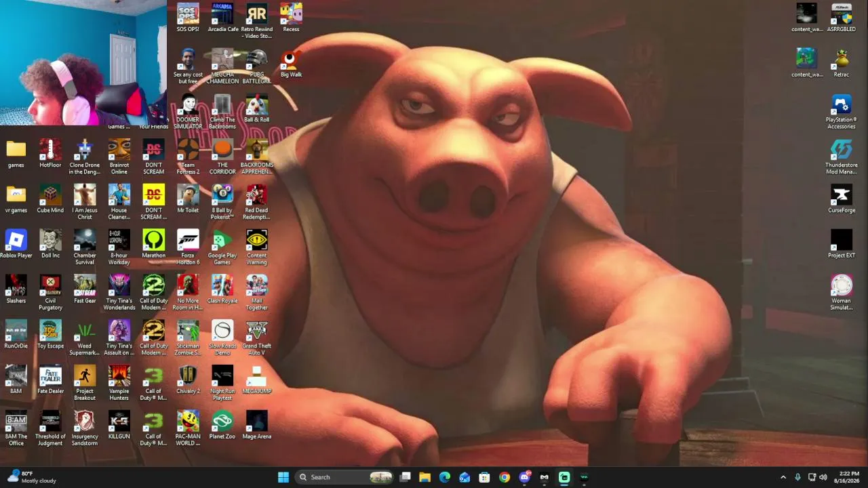Image resolution: width=868 pixels, height=488 pixels.
Task: Open Google Chrome from the taskbar
Action: (x=505, y=477)
